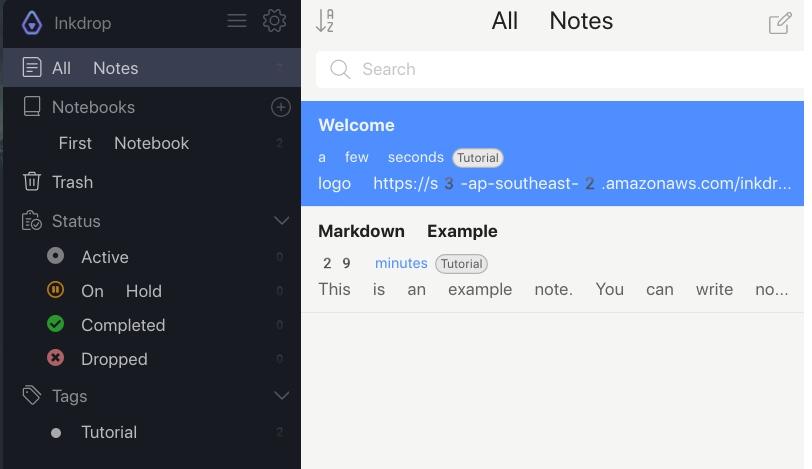The image size is (812, 469).
Task: Open the Welcome note
Action: (552, 154)
